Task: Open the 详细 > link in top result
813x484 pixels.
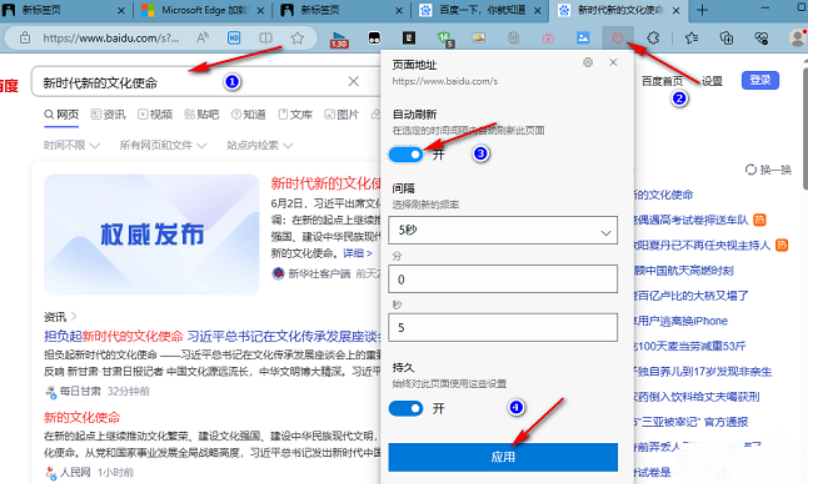Action: (x=357, y=253)
